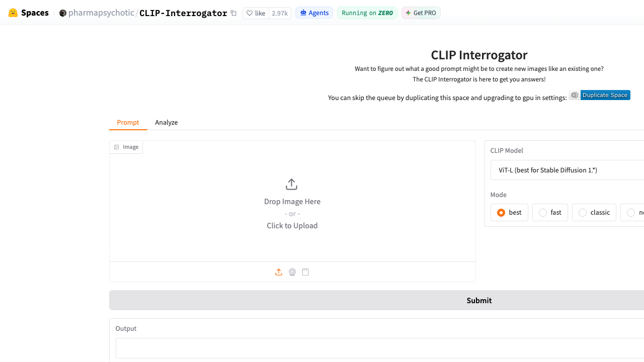Click the Get PRO button
Screen dimensions: 644x362
421,13
